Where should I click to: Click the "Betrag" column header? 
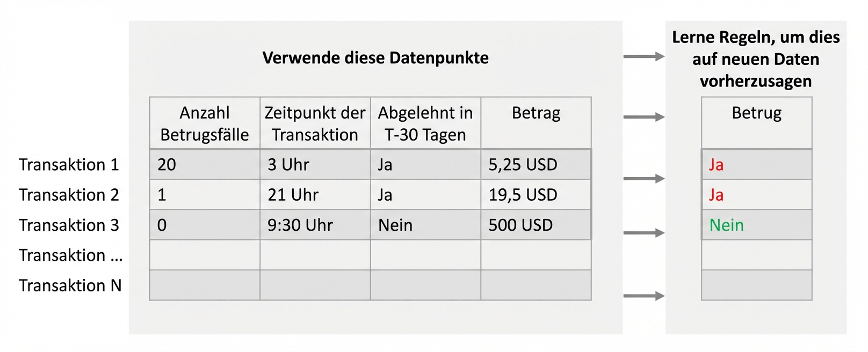point(536,113)
